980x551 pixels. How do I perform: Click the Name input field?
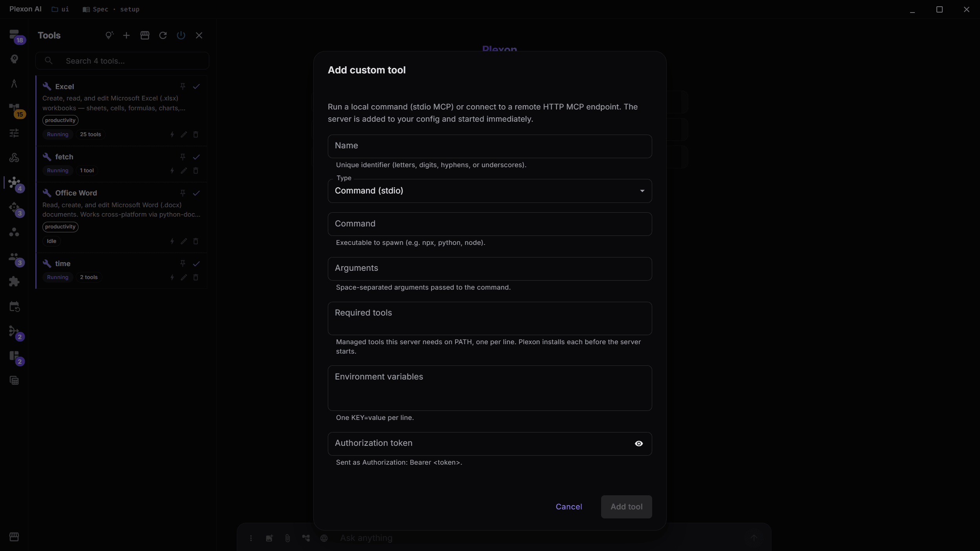(x=490, y=146)
